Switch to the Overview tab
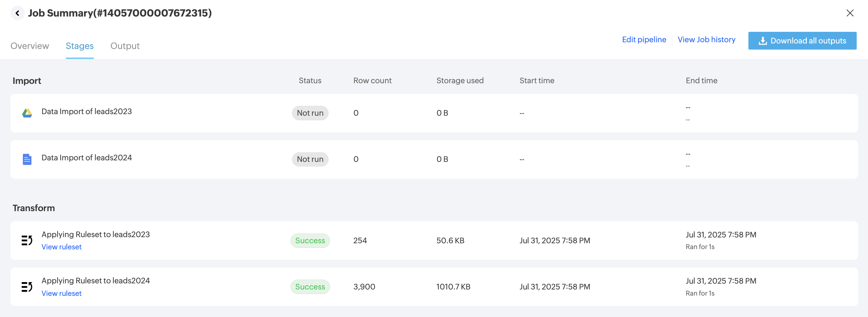 click(x=30, y=46)
